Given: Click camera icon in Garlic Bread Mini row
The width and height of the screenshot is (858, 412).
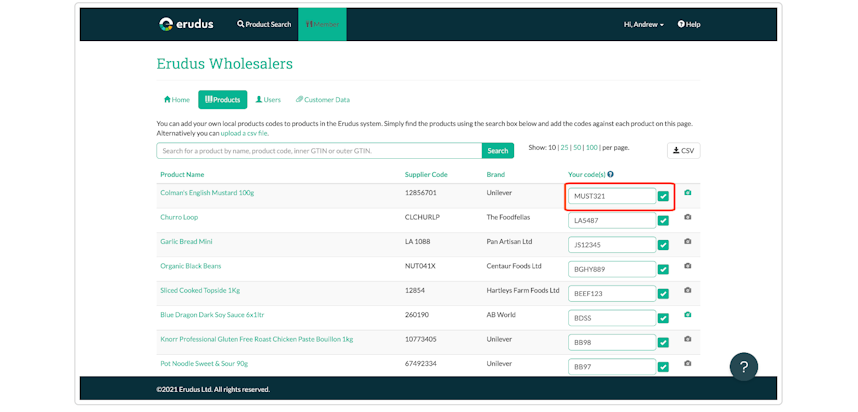Looking at the screenshot, I should [x=688, y=241].
